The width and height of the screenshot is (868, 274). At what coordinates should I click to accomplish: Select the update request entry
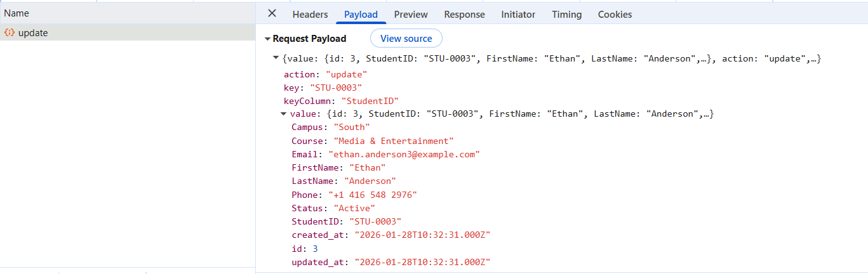tap(128, 33)
